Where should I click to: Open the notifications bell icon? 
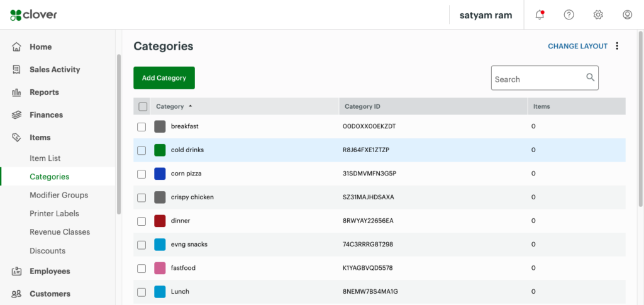(x=540, y=14)
